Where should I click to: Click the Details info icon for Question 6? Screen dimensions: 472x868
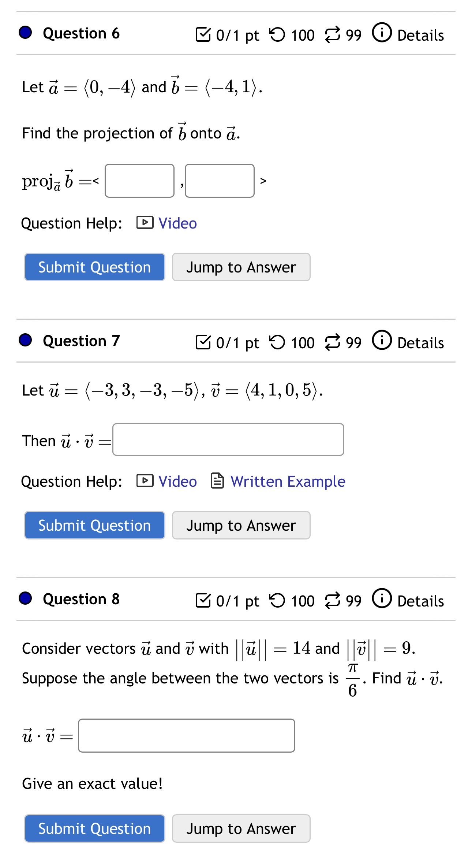[x=382, y=33]
